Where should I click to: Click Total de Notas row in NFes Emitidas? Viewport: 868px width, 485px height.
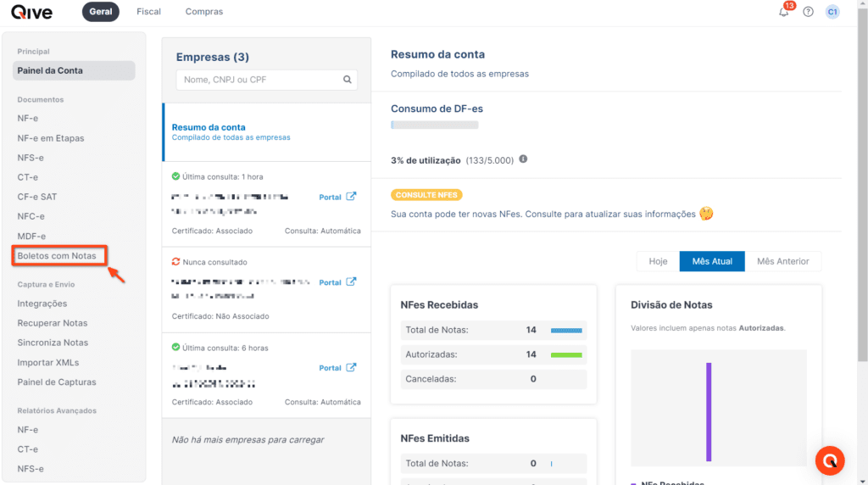click(493, 464)
